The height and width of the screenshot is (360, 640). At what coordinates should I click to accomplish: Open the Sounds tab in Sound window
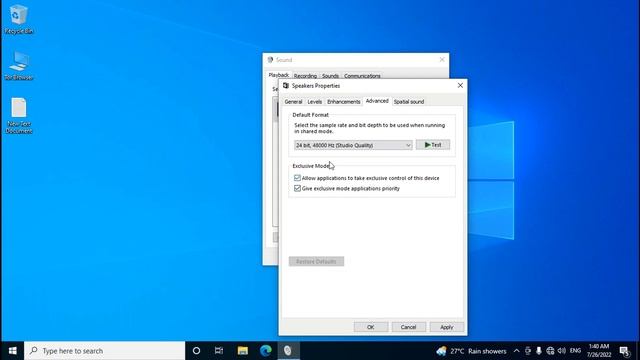point(330,76)
